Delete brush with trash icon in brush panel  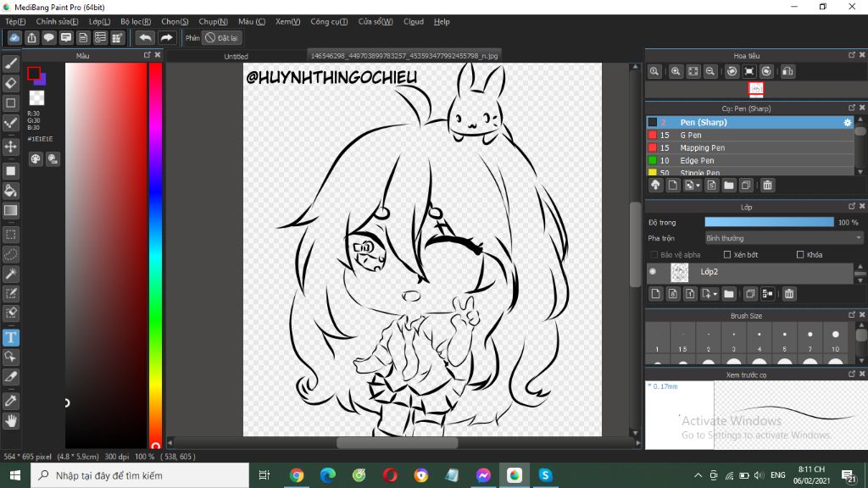click(767, 186)
